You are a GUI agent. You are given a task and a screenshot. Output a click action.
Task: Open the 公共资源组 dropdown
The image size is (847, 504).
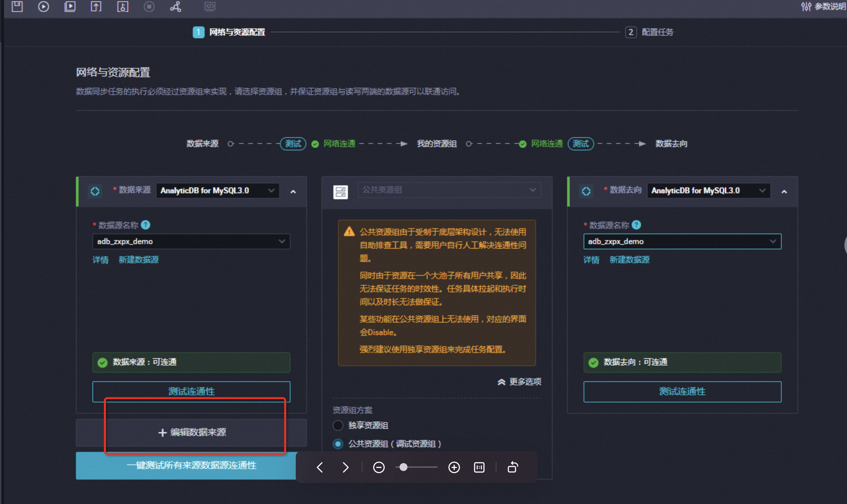449,190
